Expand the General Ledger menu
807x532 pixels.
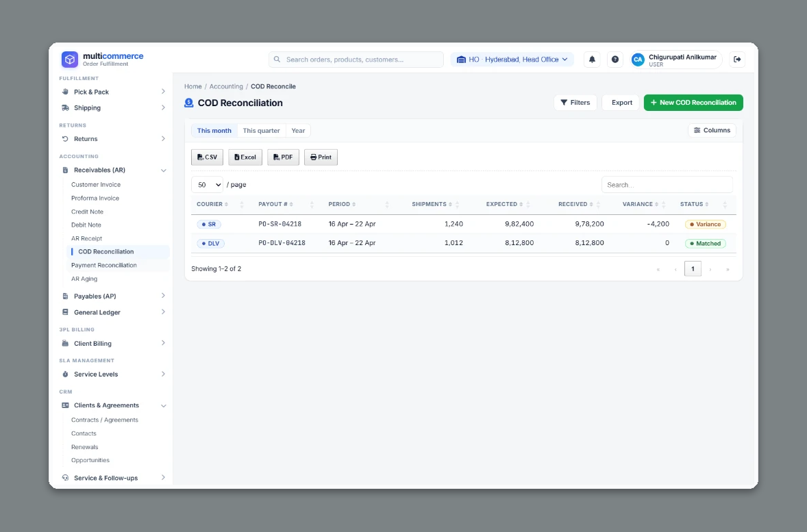tap(113, 312)
